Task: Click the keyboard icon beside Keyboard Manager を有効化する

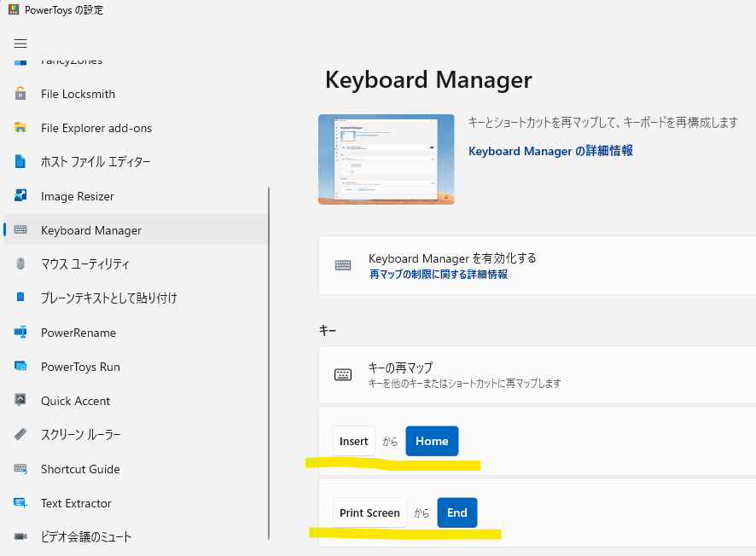Action: pyautogui.click(x=343, y=265)
